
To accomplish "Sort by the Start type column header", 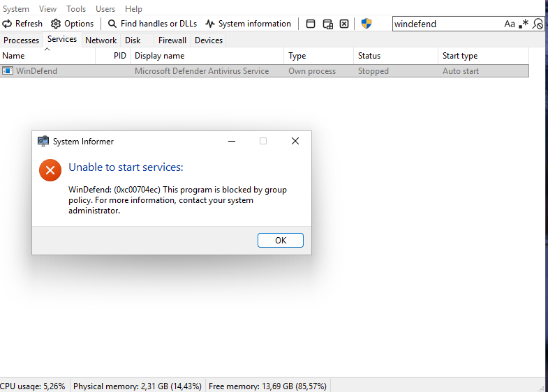I will 483,56.
